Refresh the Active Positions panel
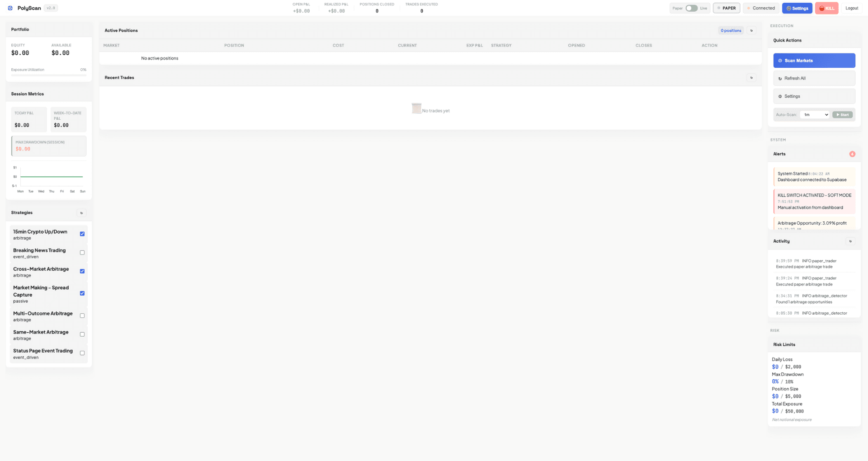This screenshot has width=868, height=461. pos(751,31)
